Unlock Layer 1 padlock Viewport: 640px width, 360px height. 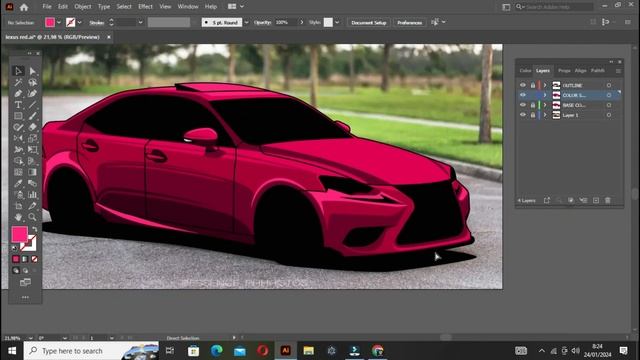point(533,115)
